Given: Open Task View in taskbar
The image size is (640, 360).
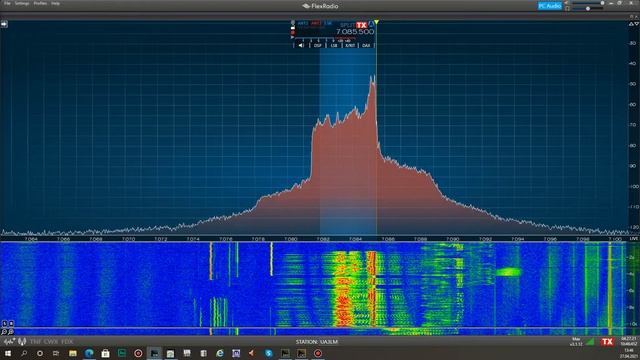Looking at the screenshot, I should click(56, 353).
